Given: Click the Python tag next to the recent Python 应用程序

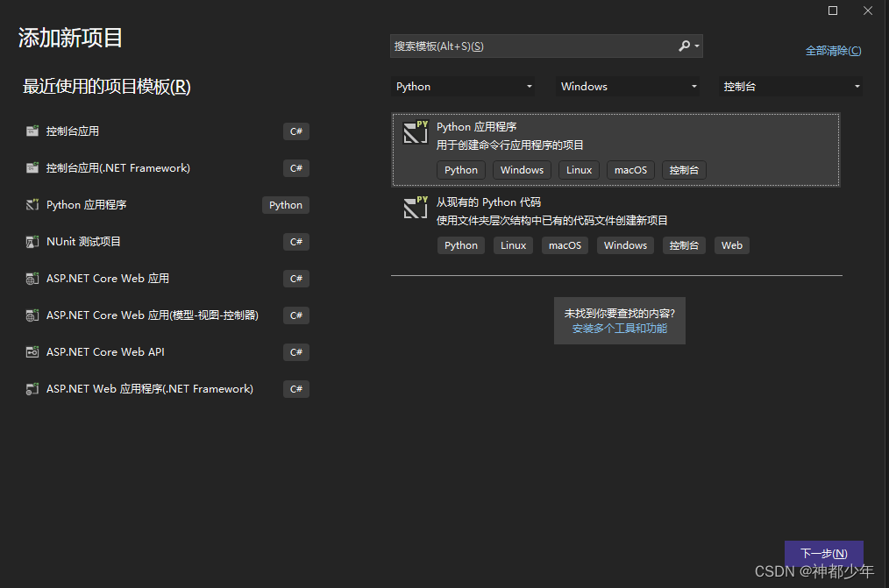Looking at the screenshot, I should (x=286, y=205).
